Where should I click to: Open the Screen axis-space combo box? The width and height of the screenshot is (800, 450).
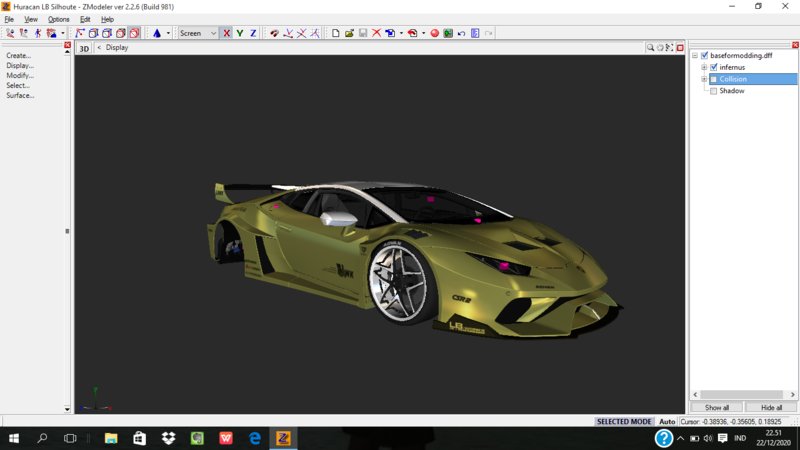tap(198, 33)
